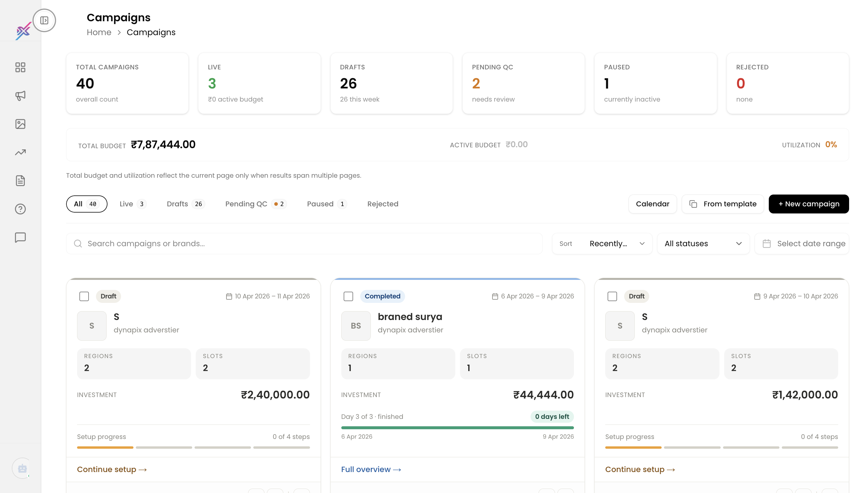This screenshot has height=493, width=868.
Task: Open the dashboard grid icon in sidebar
Action: pyautogui.click(x=20, y=67)
